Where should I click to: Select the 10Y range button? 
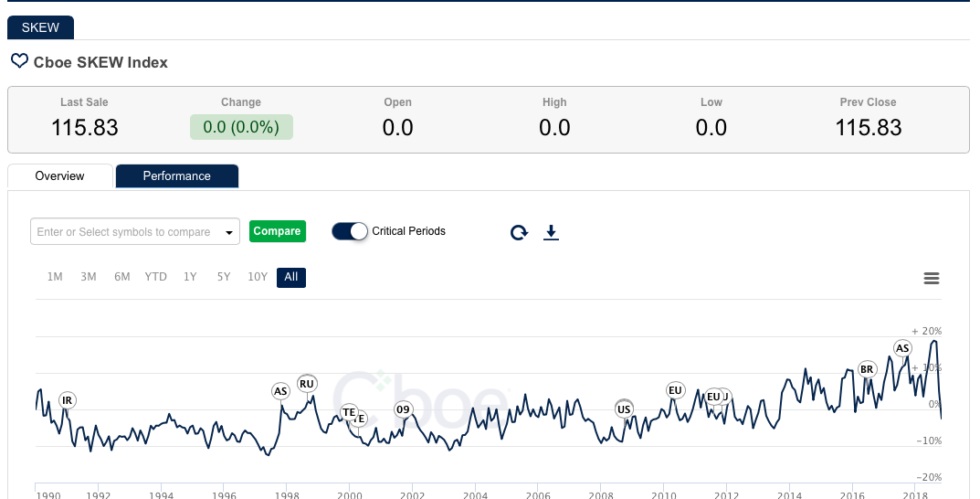258,277
